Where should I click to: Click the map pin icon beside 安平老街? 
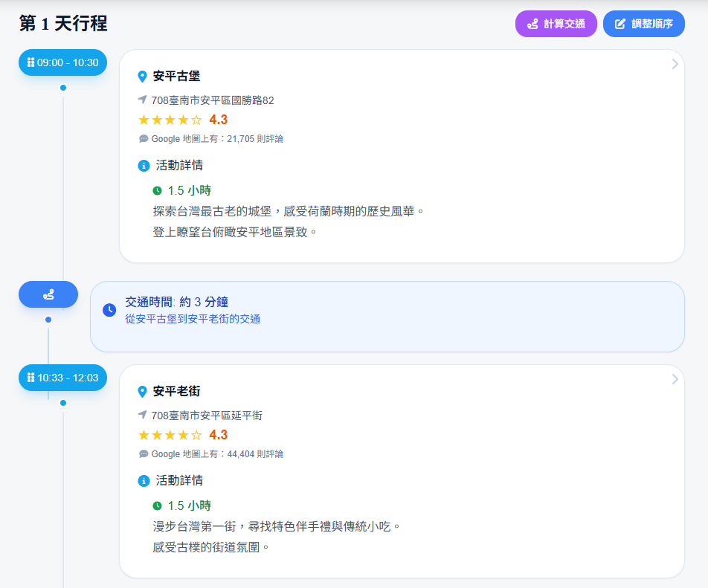[142, 391]
